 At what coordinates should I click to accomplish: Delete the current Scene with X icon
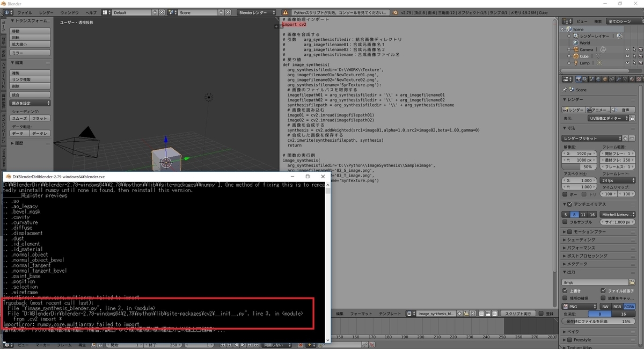click(x=228, y=12)
